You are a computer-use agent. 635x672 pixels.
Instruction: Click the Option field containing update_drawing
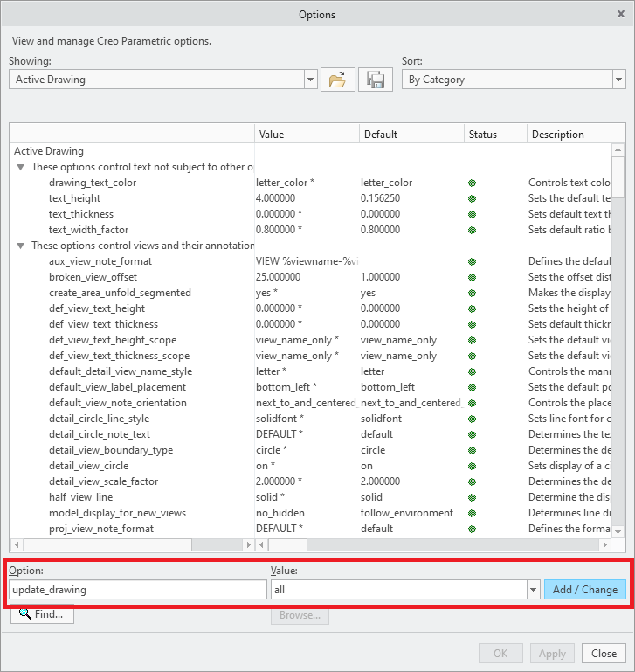coord(137,590)
